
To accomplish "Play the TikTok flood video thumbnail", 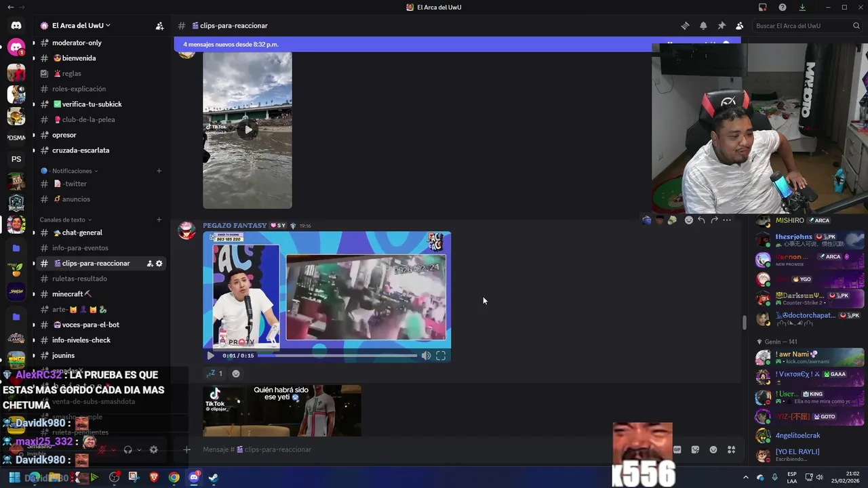I will click(x=248, y=129).
